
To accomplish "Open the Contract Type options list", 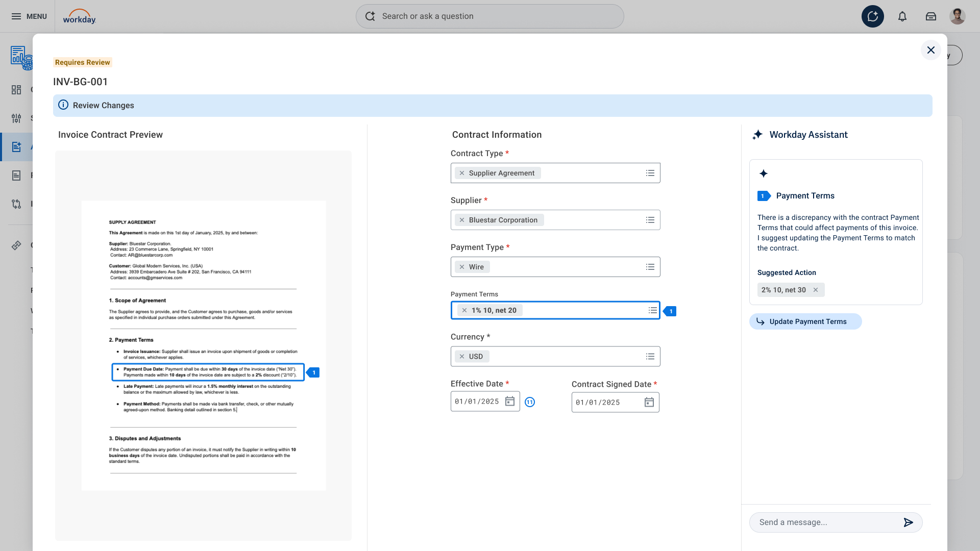I will 650,173.
